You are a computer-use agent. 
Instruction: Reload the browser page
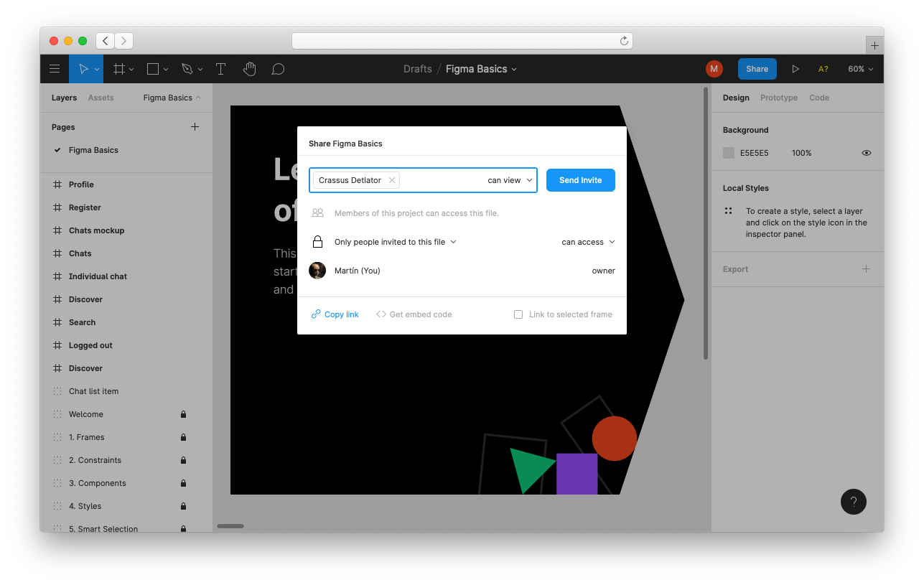click(624, 41)
